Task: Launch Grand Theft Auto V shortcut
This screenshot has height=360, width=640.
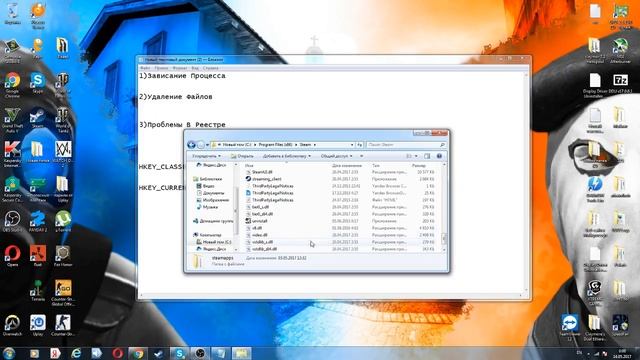Action: pyautogui.click(x=12, y=119)
